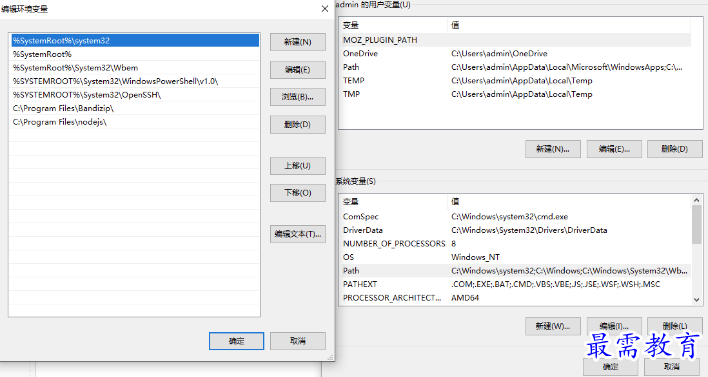Select OneDrive row in user variables

[x=516, y=54]
